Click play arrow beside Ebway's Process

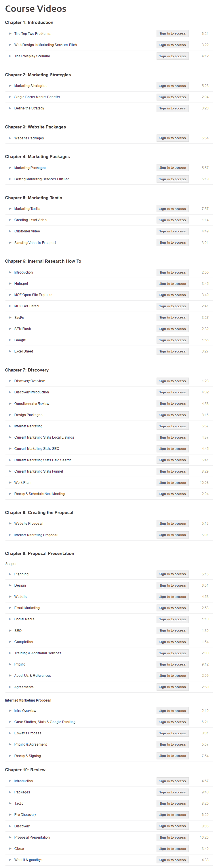[x=10, y=733]
